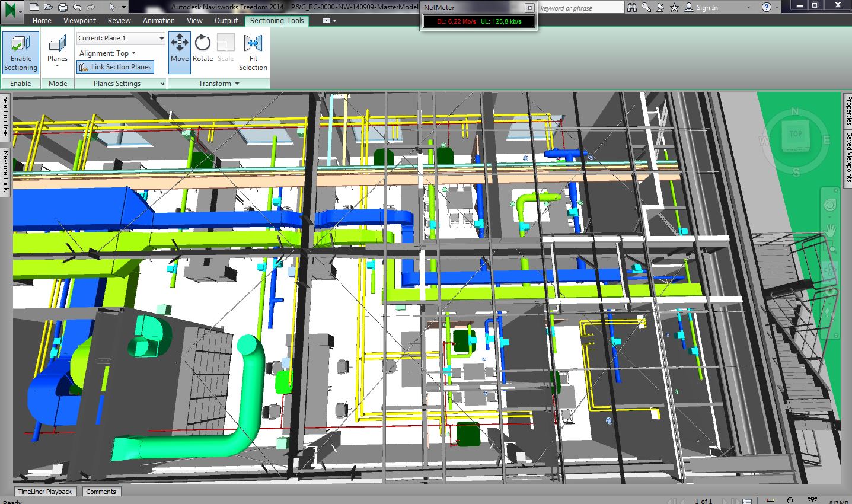Image resolution: width=852 pixels, height=504 pixels.
Task: Click the Fit Selection tool
Action: coord(253,53)
